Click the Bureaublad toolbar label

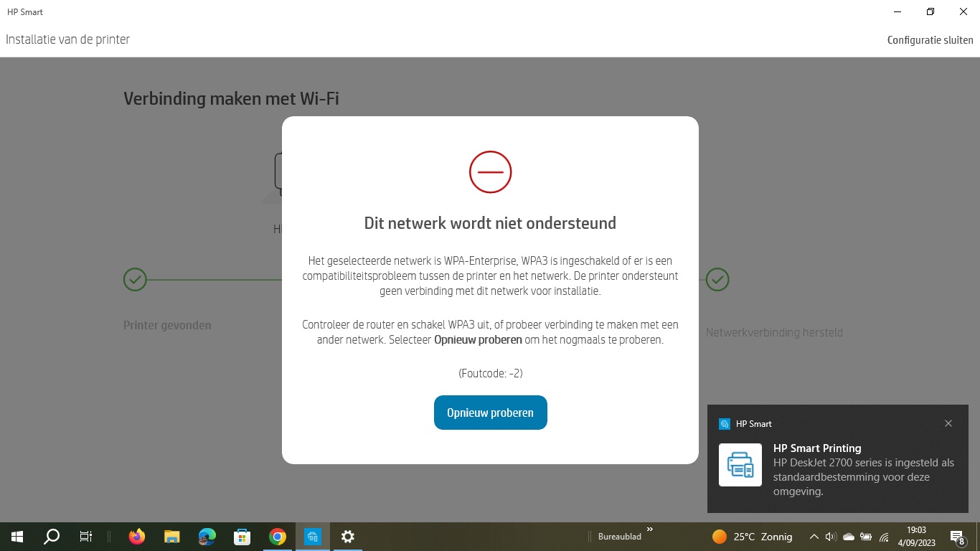(x=620, y=537)
